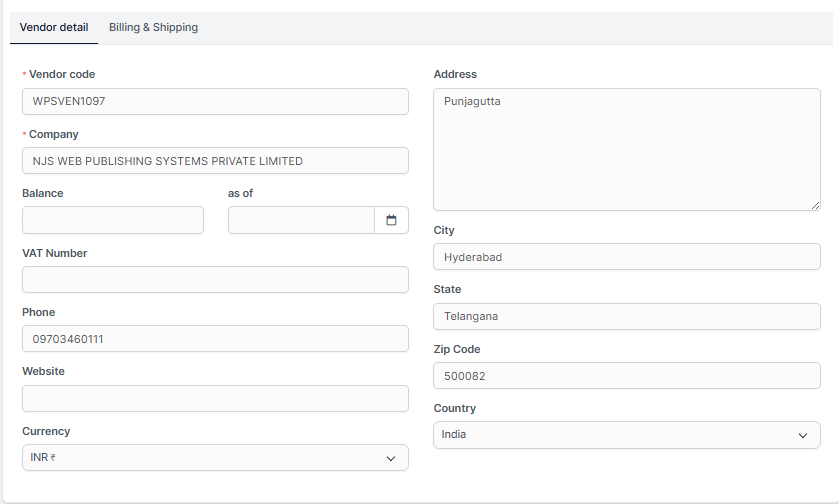Screen dimensions: 839x504
Task: Click the VAT Number label
Action: click(x=54, y=253)
